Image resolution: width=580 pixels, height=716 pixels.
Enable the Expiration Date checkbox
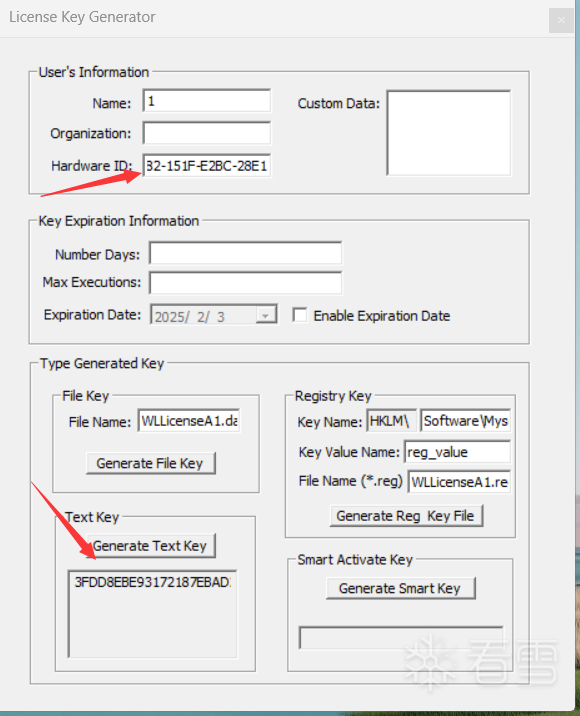pyautogui.click(x=300, y=315)
